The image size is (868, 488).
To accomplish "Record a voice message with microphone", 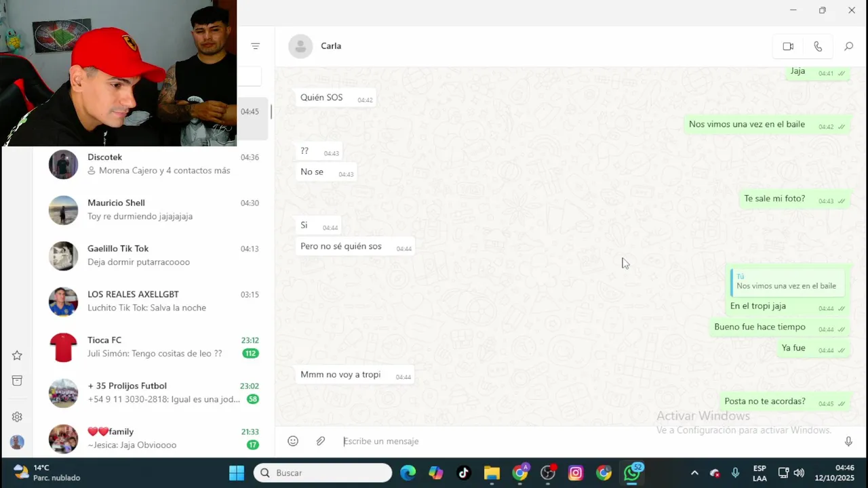I will [848, 441].
